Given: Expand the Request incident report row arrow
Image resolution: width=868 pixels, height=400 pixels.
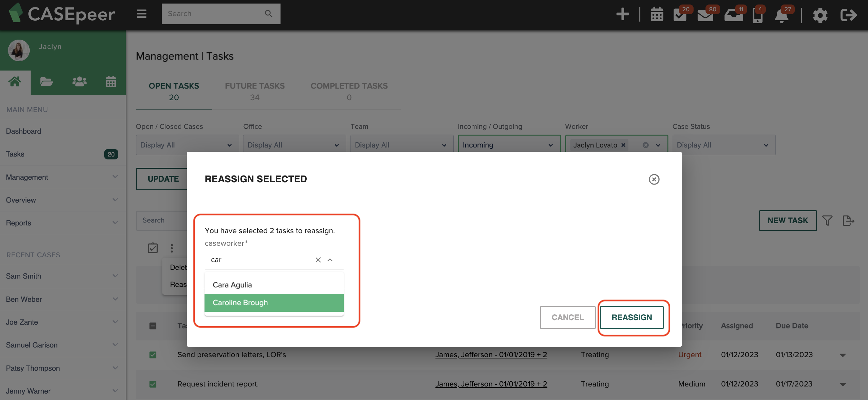Looking at the screenshot, I should point(843,384).
